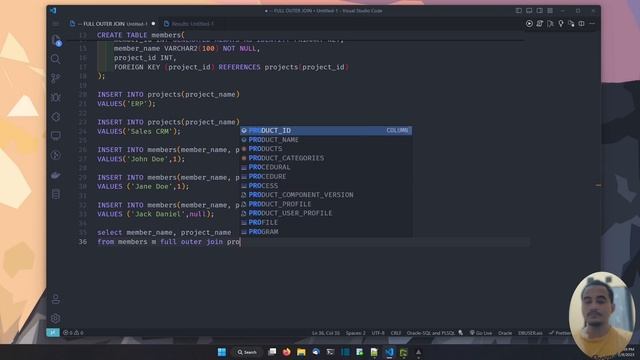Open Firefox from the taskbar

tap(287, 352)
